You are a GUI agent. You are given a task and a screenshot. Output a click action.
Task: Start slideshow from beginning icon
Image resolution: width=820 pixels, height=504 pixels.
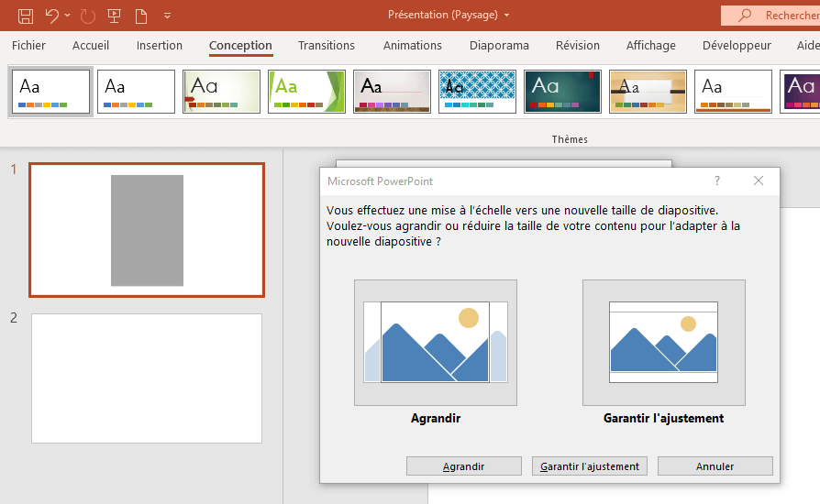pos(114,16)
